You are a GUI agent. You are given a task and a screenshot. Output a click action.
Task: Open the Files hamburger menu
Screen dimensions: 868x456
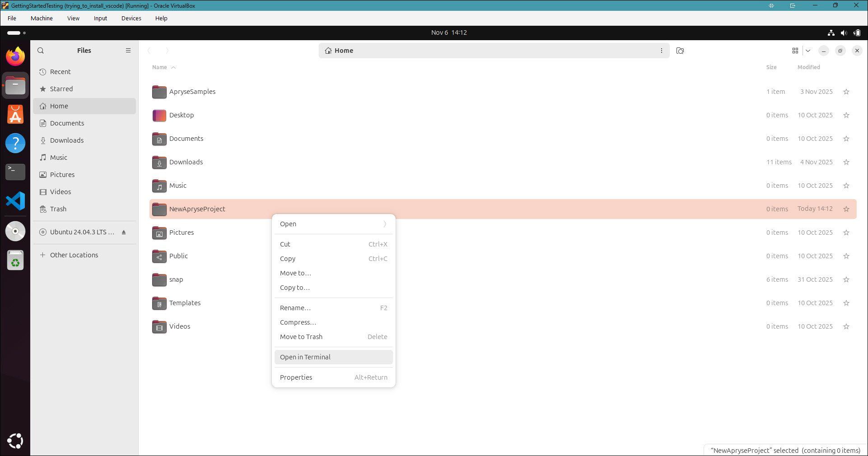point(128,51)
